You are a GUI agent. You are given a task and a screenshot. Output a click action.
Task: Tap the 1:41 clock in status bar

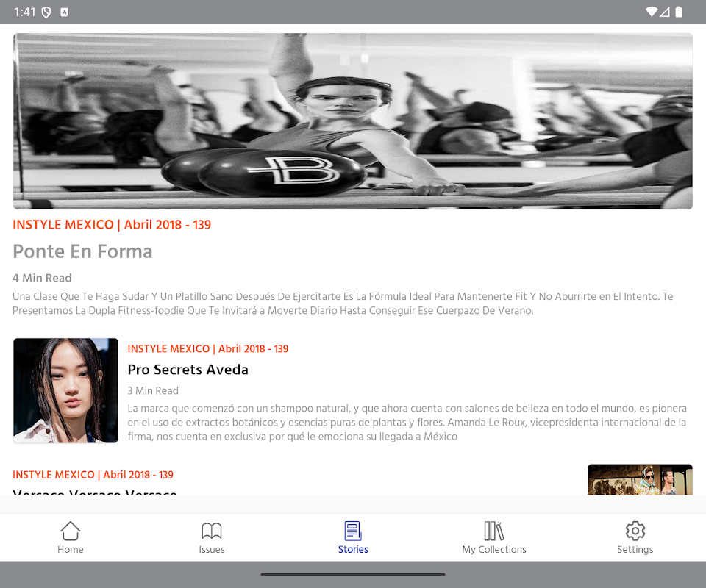[x=24, y=12]
